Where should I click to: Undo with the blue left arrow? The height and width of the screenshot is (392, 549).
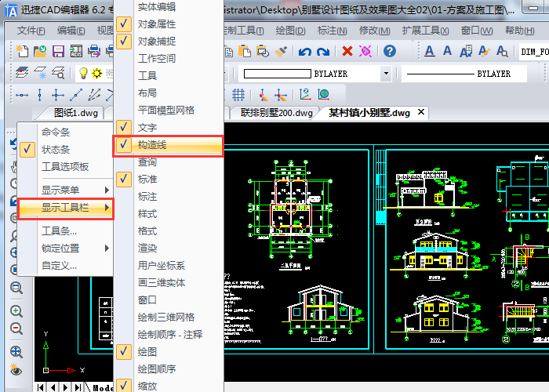pyautogui.click(x=305, y=52)
